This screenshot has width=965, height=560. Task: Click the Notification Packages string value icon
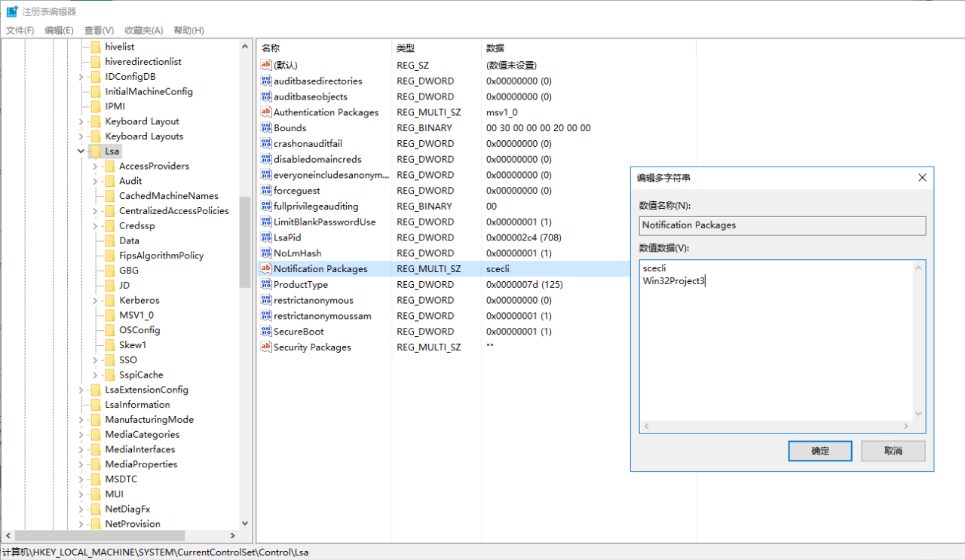coord(265,268)
